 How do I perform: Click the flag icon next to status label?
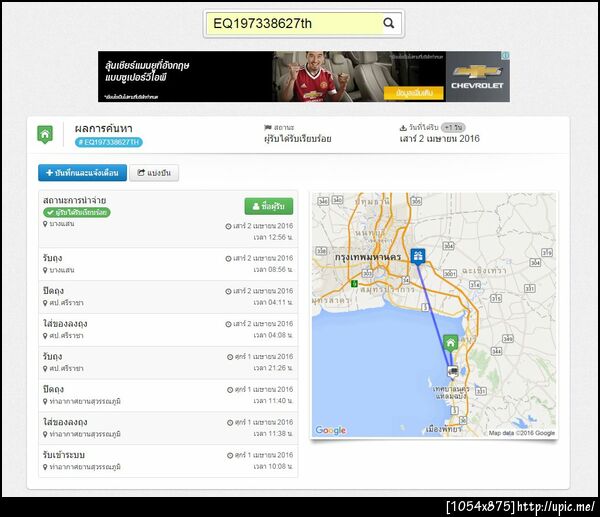point(267,127)
